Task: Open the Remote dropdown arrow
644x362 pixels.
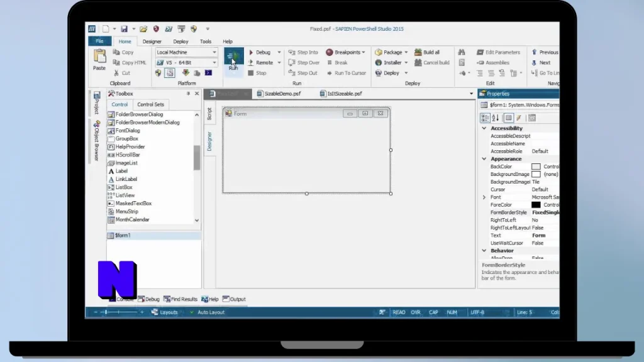Action: point(279,63)
